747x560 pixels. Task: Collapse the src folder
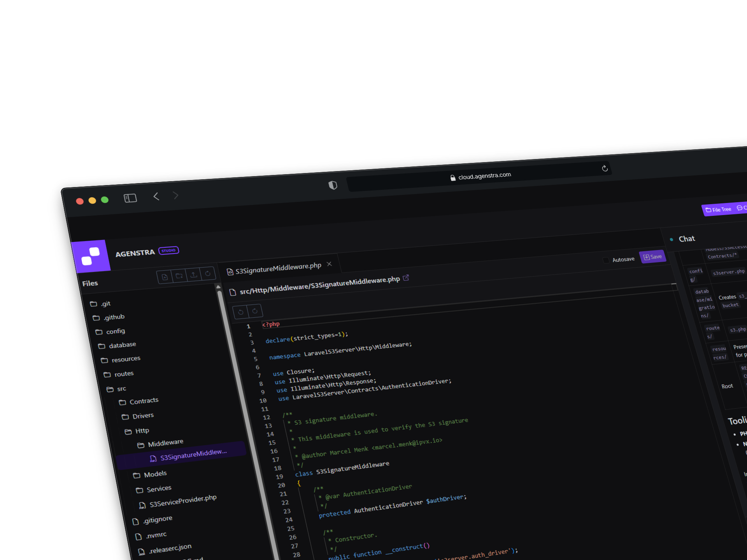click(x=121, y=388)
